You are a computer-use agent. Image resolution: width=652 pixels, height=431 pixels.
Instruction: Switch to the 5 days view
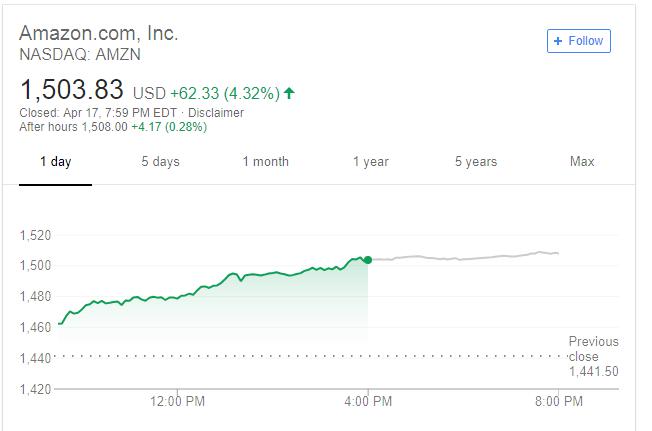160,162
